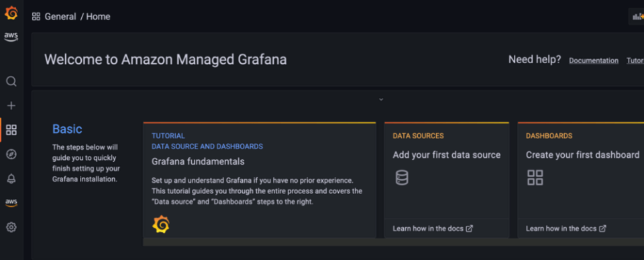
Task: Click external-link icon under Dashboards card
Action: click(x=602, y=228)
